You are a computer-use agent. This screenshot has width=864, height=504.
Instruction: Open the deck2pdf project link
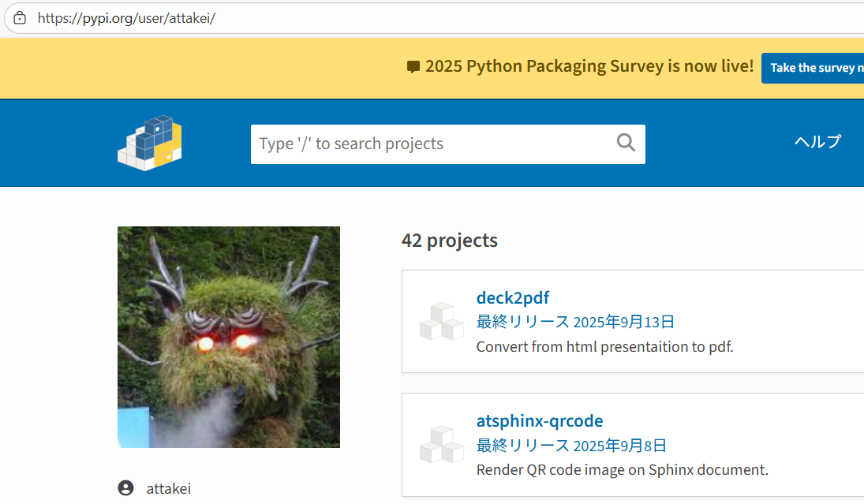[x=512, y=297]
